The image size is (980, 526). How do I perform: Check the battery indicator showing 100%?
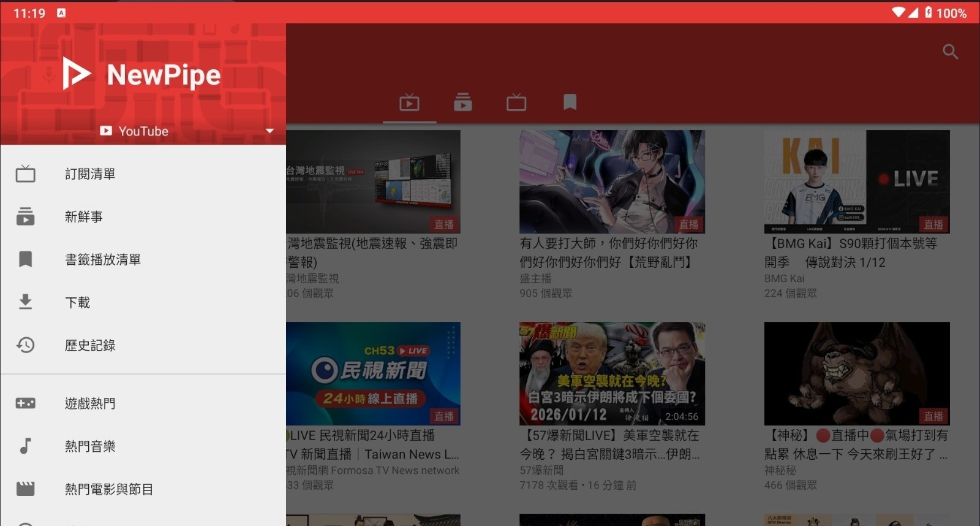pos(946,13)
